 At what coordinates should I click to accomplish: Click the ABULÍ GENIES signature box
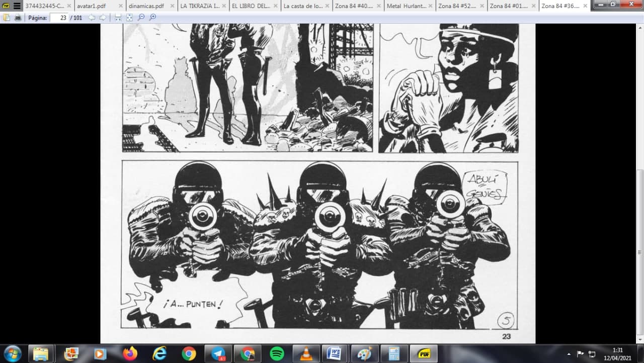pos(486,187)
